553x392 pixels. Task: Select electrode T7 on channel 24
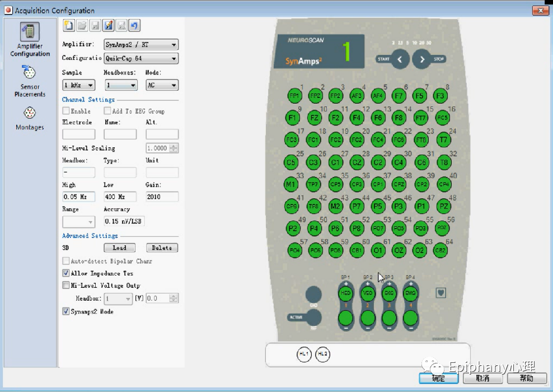click(443, 140)
